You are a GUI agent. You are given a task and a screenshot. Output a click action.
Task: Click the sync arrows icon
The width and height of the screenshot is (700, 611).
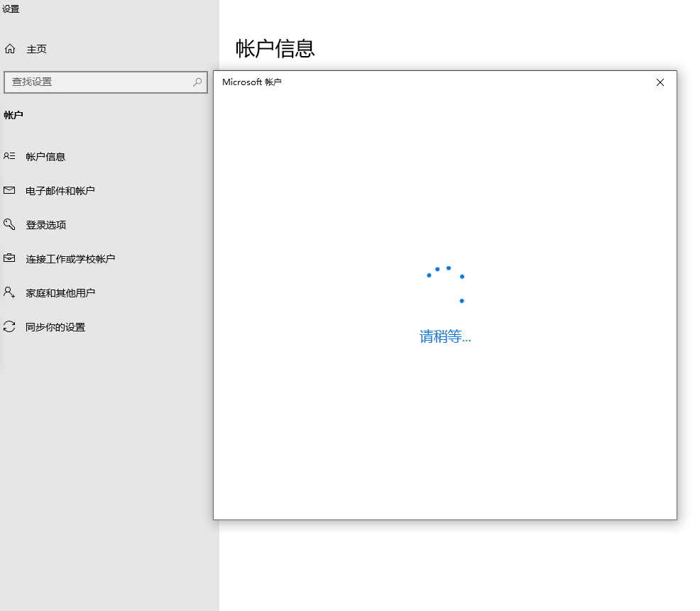click(x=9, y=326)
